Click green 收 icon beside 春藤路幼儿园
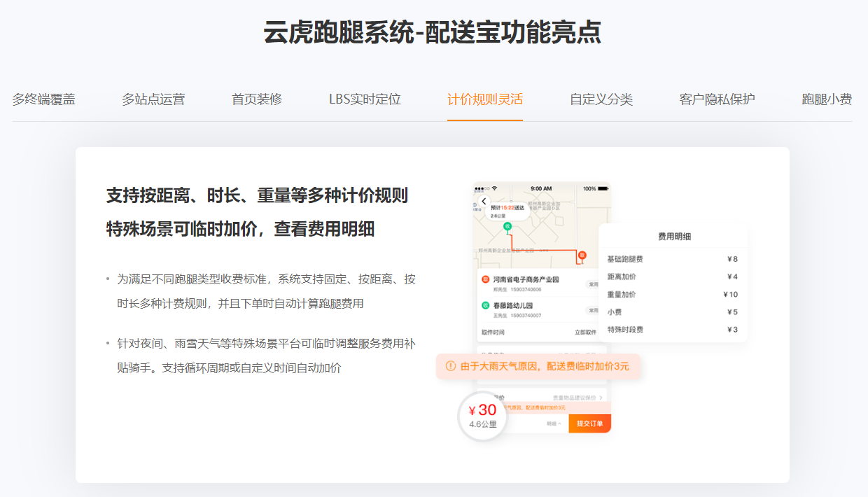868x497 pixels. 486,306
